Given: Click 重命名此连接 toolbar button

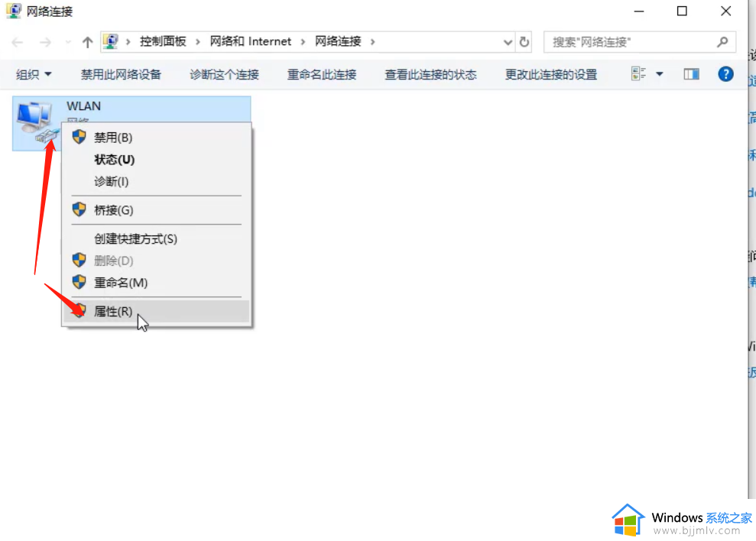Looking at the screenshot, I should pyautogui.click(x=322, y=74).
